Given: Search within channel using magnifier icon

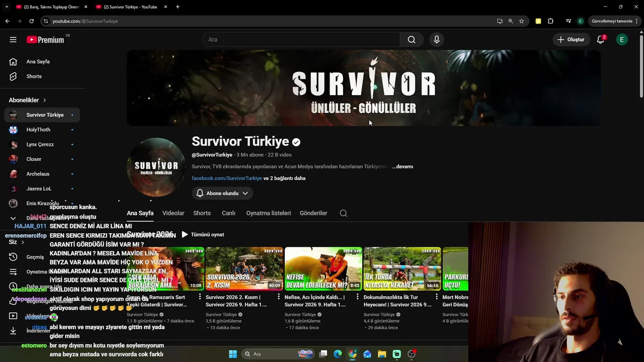Looking at the screenshot, I should pos(343,213).
